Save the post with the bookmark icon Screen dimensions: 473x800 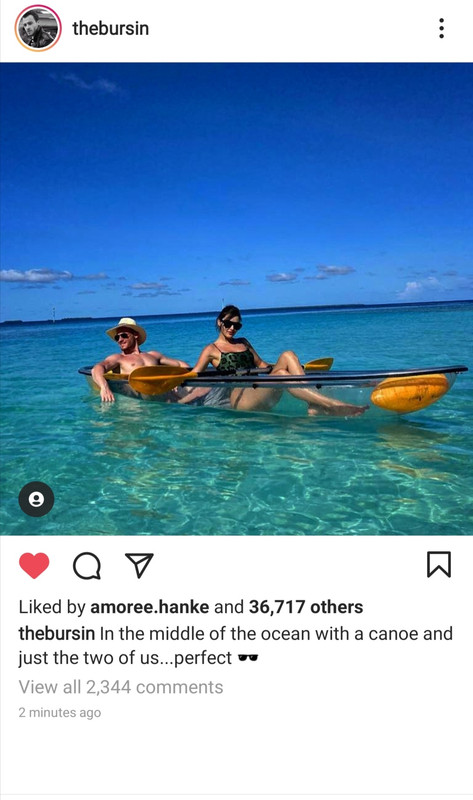439,564
